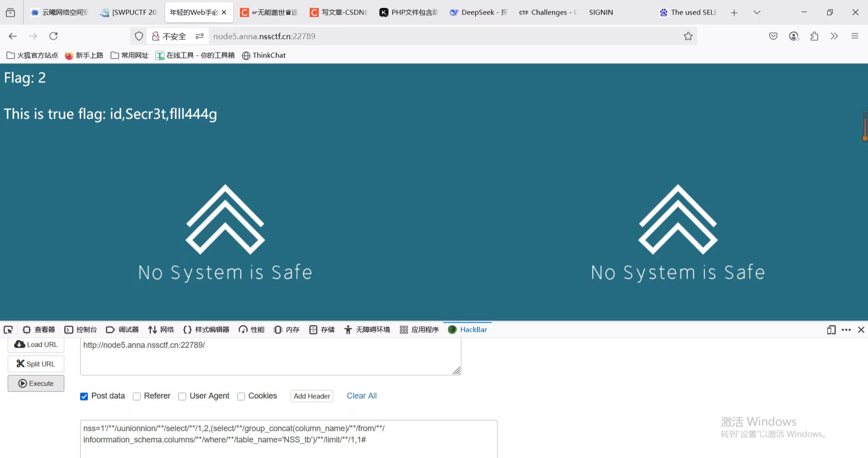This screenshot has width=868, height=458.
Task: Open the Firefox application menu
Action: click(x=855, y=36)
